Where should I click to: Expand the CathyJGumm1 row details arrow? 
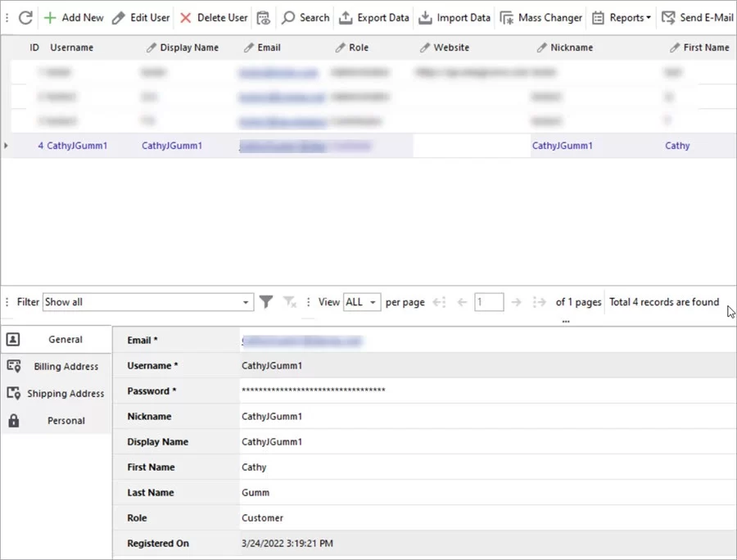click(x=6, y=145)
